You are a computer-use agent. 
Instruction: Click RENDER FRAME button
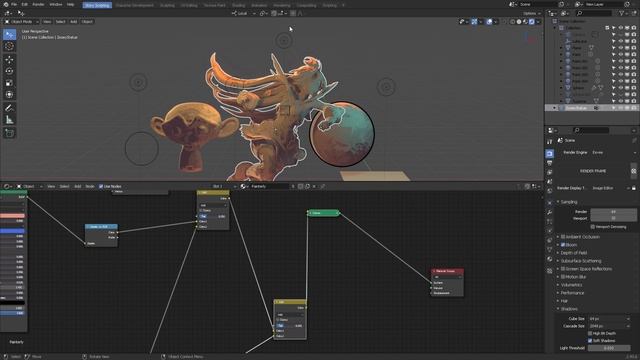click(x=593, y=171)
